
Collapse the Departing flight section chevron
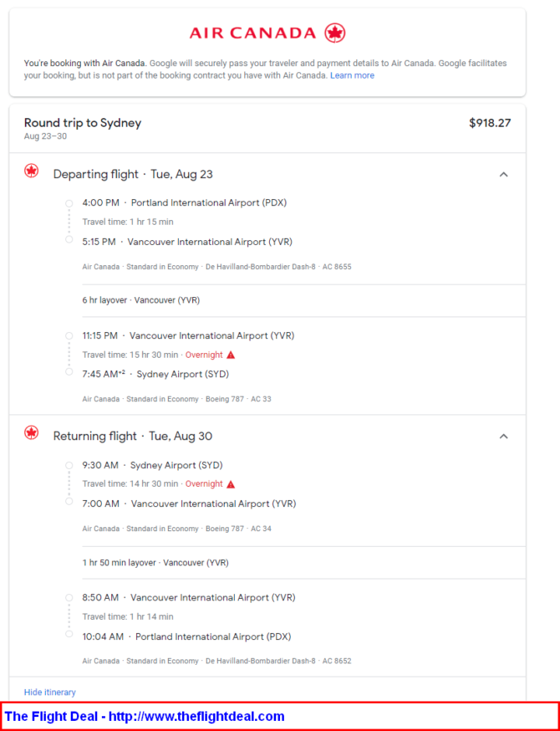(x=503, y=174)
